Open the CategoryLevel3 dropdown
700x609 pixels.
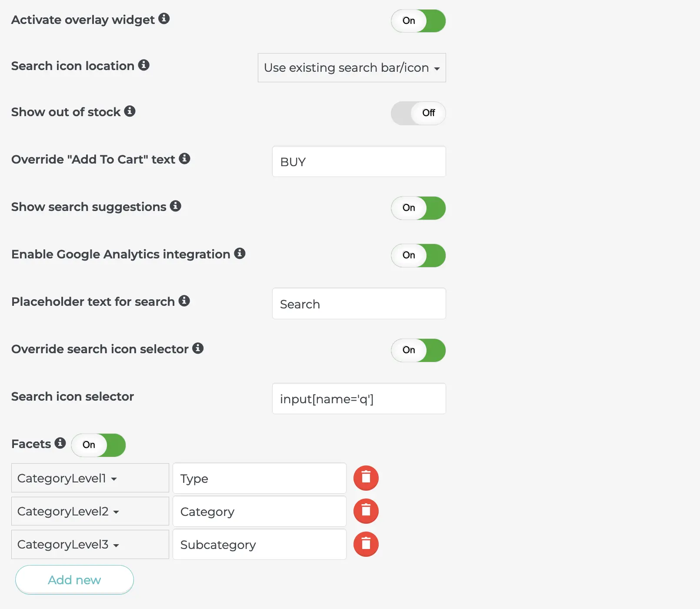(90, 544)
